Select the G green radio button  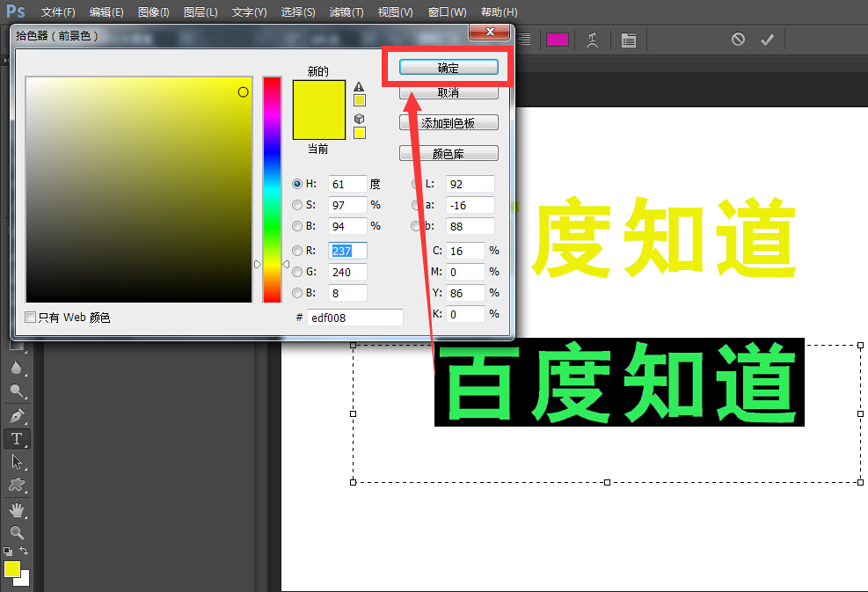[297, 272]
